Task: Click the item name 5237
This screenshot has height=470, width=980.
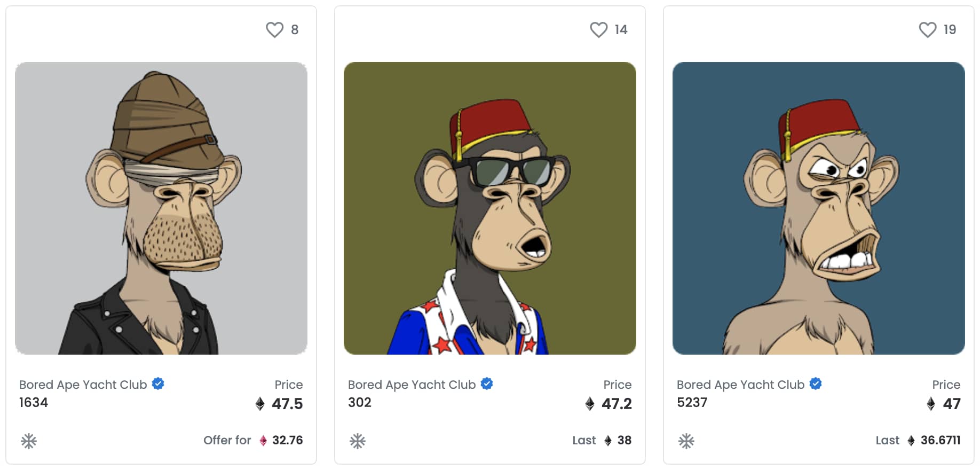Action: pos(692,403)
